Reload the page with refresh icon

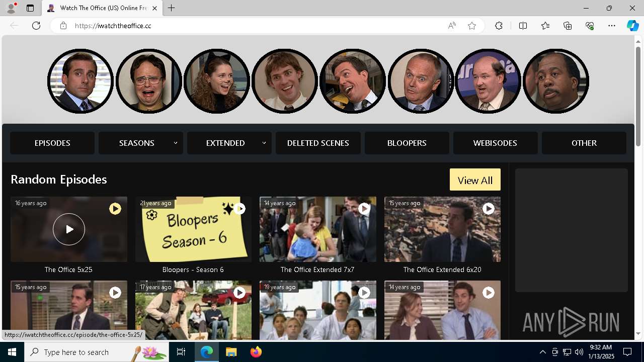click(x=36, y=26)
